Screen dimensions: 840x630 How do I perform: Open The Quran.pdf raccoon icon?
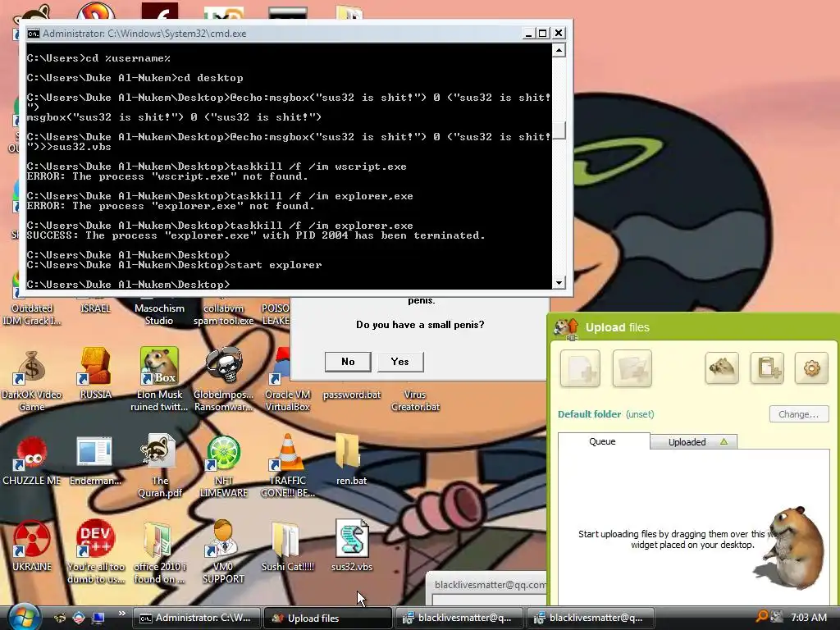point(158,452)
